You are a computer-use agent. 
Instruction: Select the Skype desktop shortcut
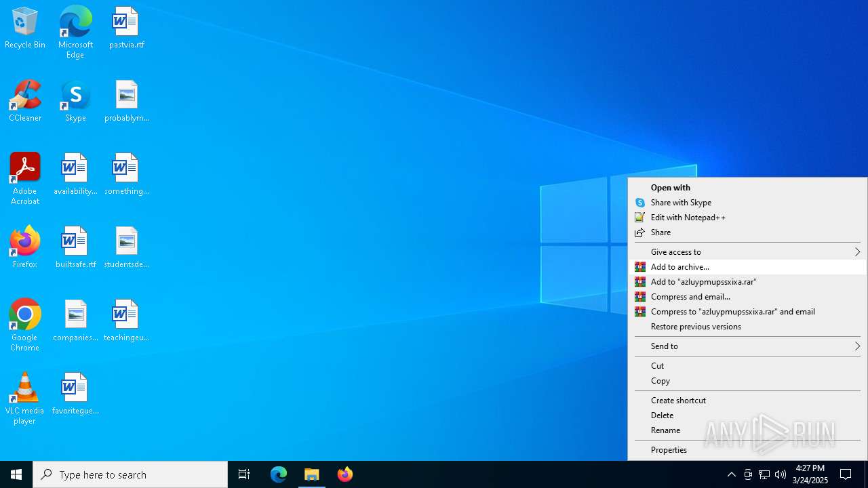pyautogui.click(x=75, y=102)
